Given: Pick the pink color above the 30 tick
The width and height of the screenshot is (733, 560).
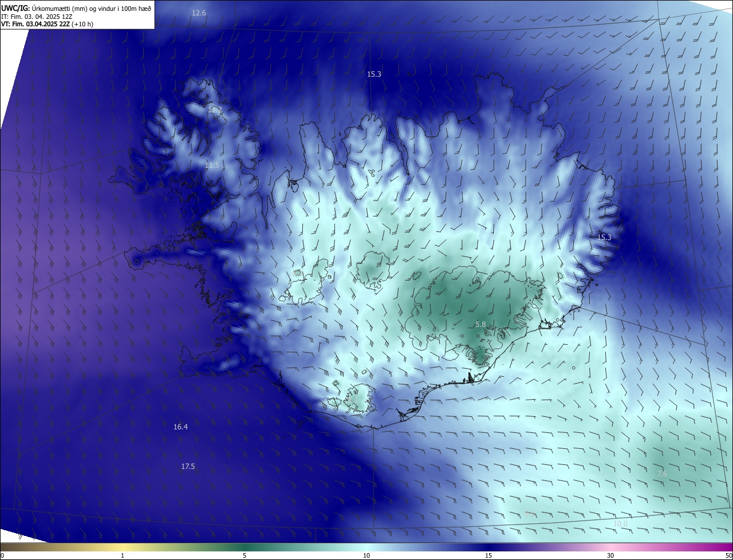Looking at the screenshot, I should point(610,547).
